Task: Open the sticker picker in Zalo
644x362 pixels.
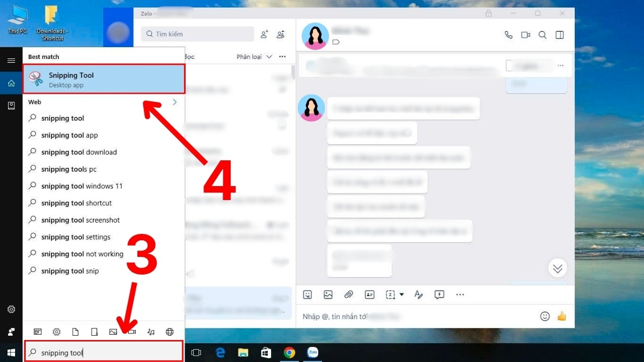Action: pos(308,294)
